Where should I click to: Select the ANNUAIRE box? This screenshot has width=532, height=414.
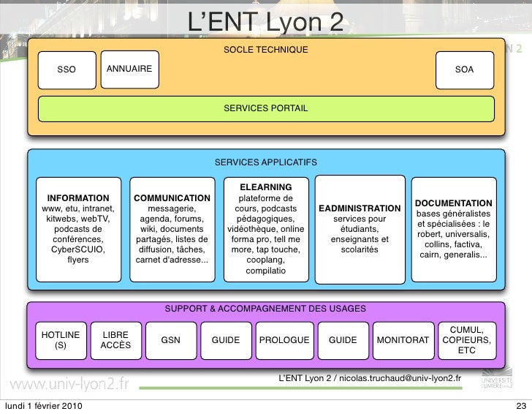(129, 69)
